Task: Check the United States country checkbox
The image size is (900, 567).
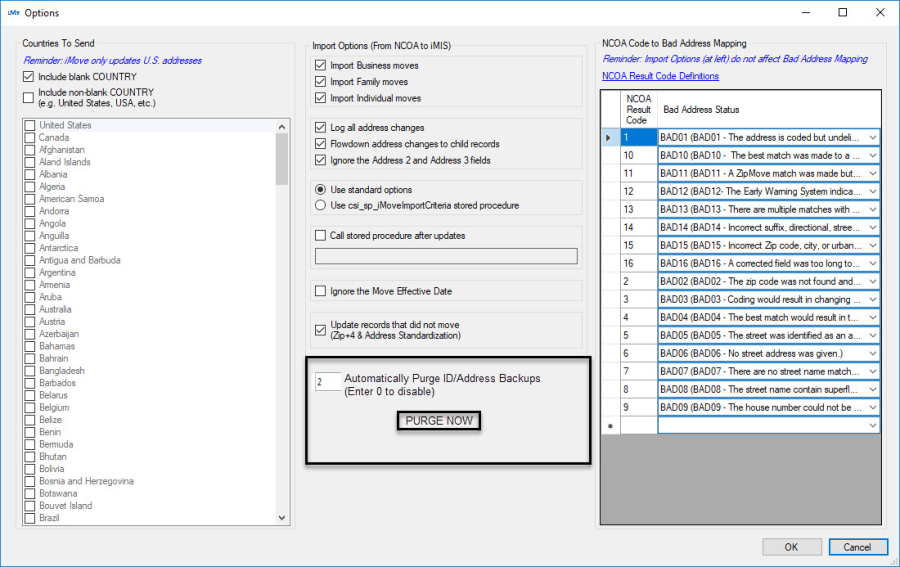Action: point(30,125)
